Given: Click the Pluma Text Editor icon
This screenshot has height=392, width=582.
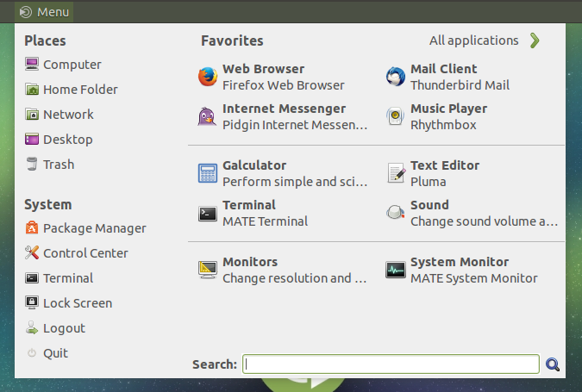Looking at the screenshot, I should click(x=396, y=173).
